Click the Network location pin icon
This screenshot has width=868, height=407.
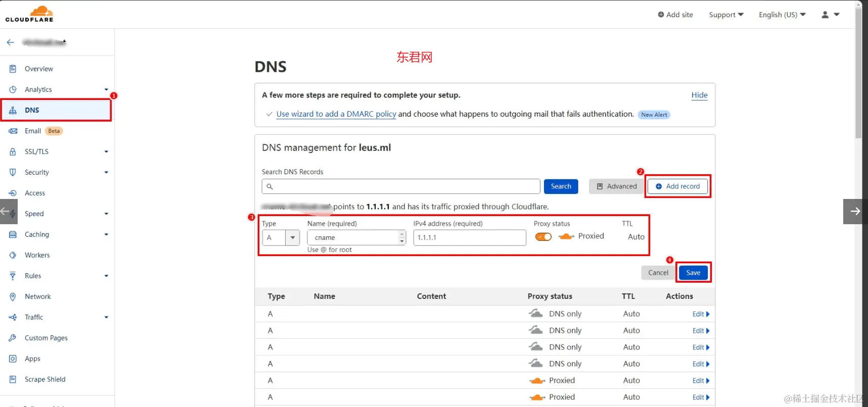(x=13, y=296)
